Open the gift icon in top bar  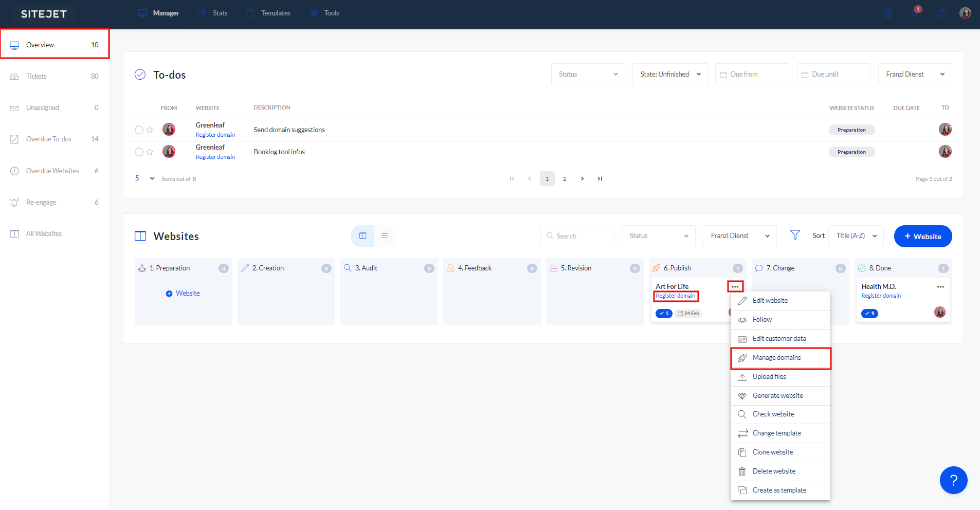click(x=887, y=13)
